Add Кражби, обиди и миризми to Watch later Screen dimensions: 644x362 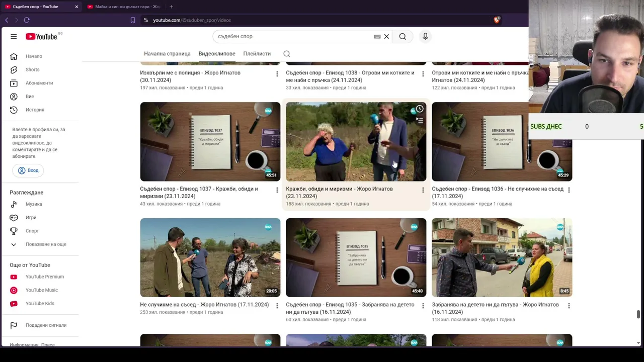click(419, 109)
